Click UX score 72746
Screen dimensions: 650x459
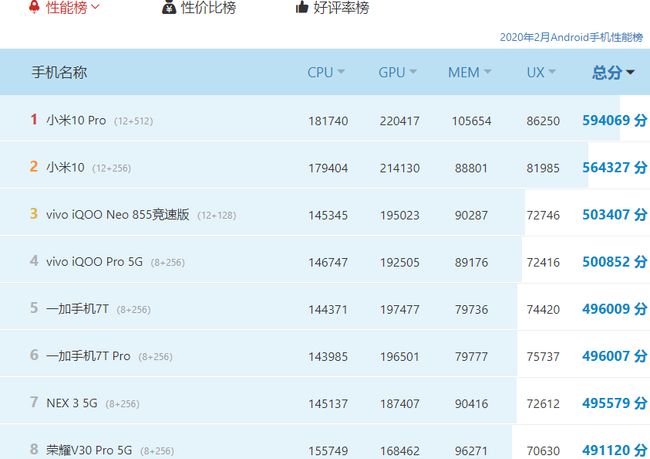(543, 215)
